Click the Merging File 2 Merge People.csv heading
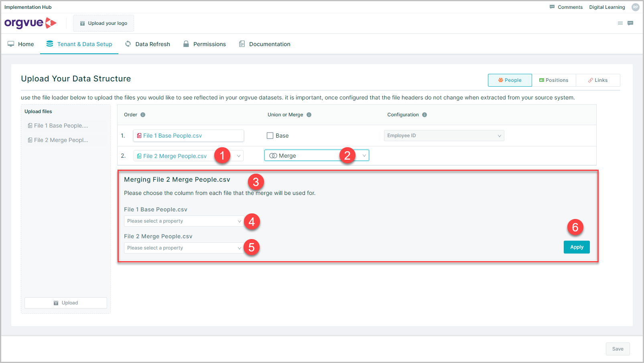The width and height of the screenshot is (644, 363). coord(177,180)
